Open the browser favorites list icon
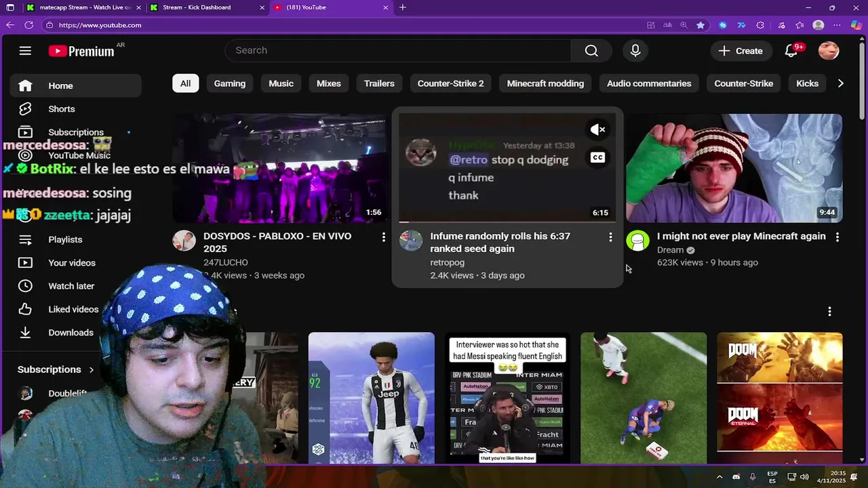Screen dimensions: 868x488 coord(800,25)
